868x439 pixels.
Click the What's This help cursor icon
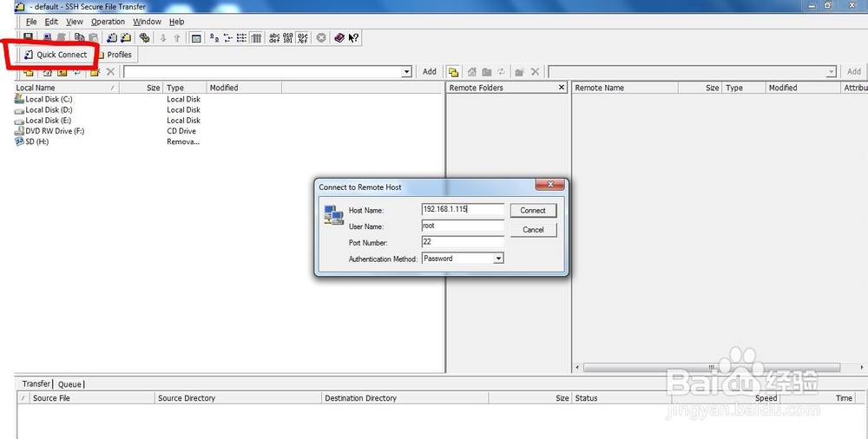354,37
